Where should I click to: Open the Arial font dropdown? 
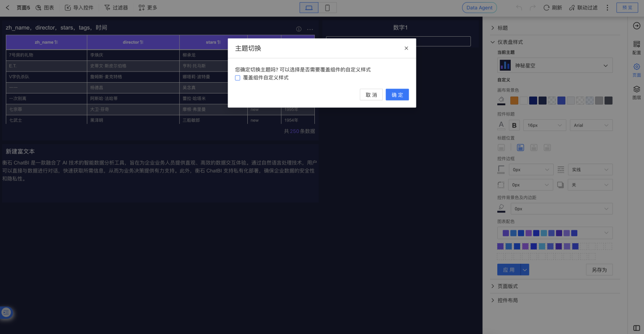click(591, 125)
